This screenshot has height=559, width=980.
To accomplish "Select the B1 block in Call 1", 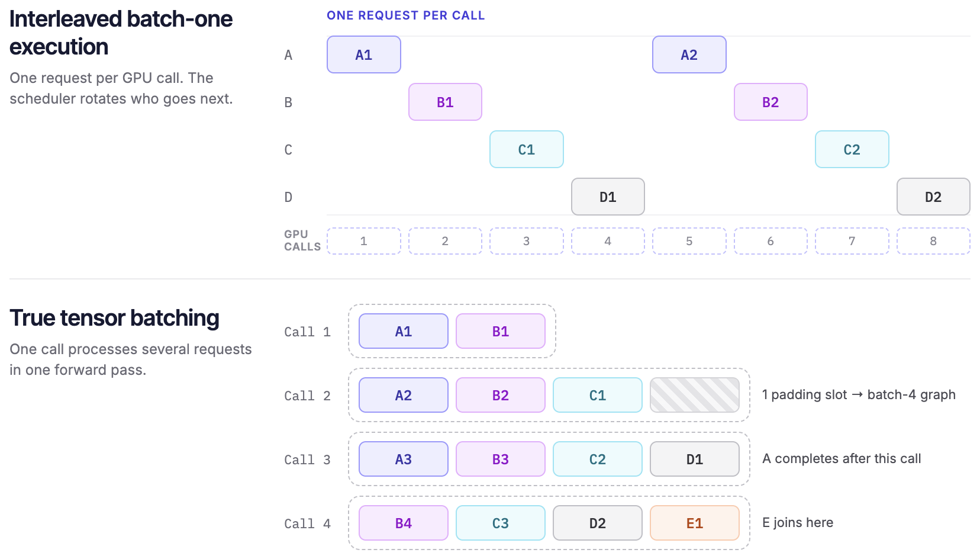I will [501, 331].
